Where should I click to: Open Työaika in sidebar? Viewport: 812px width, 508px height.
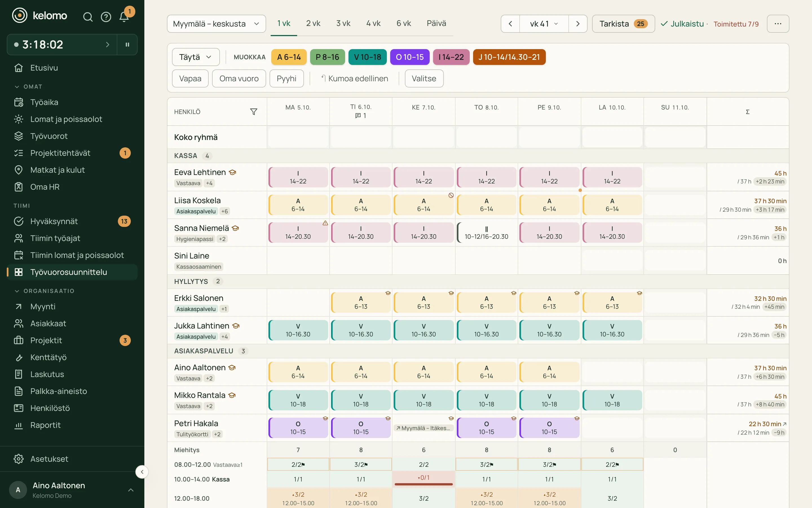[72, 102]
